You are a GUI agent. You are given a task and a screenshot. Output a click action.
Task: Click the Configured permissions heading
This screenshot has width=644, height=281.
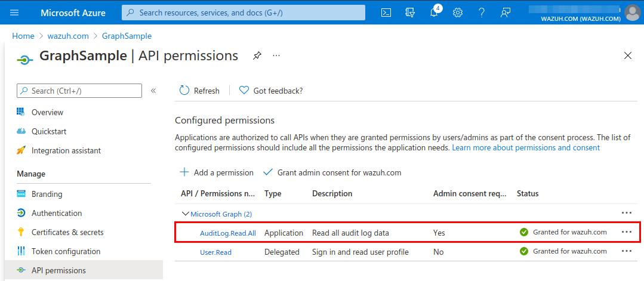pos(224,121)
